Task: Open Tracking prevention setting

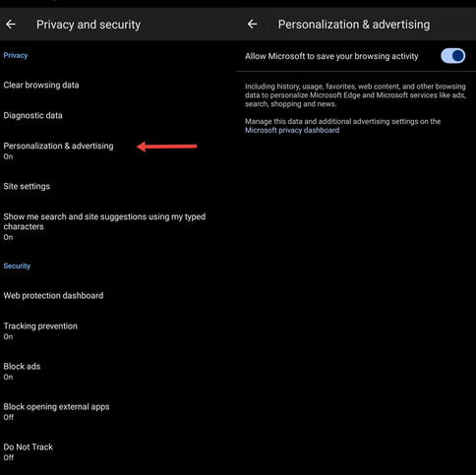Action: point(118,331)
